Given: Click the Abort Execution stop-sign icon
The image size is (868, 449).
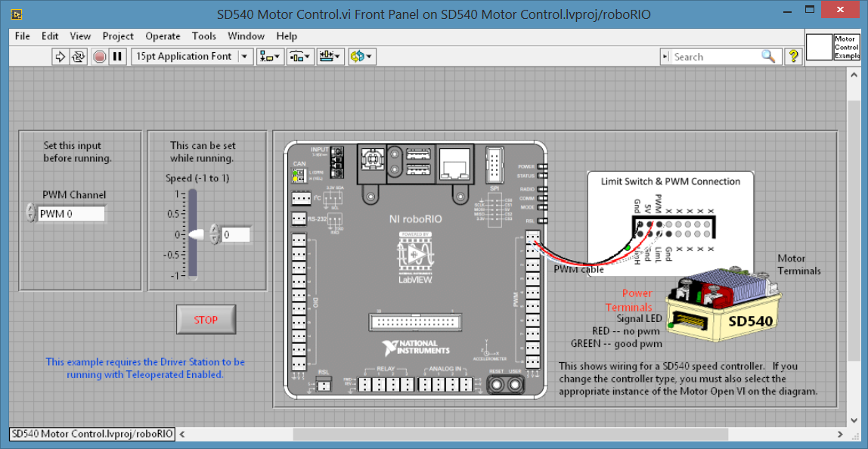Looking at the screenshot, I should click(98, 56).
